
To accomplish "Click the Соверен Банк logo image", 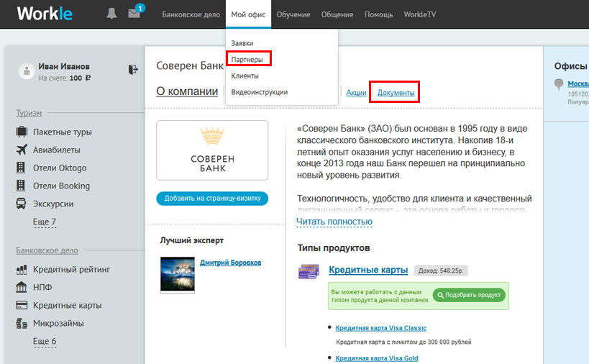I will pos(212,150).
